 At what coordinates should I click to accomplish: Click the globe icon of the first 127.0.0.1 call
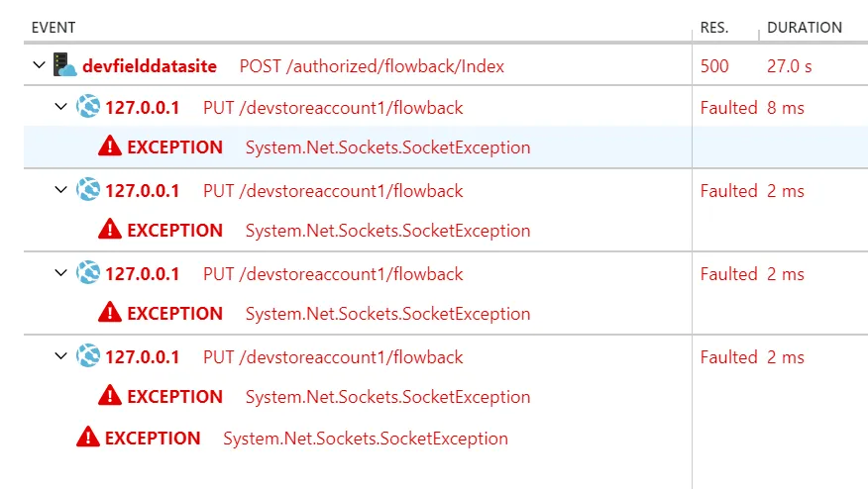pyautogui.click(x=88, y=107)
